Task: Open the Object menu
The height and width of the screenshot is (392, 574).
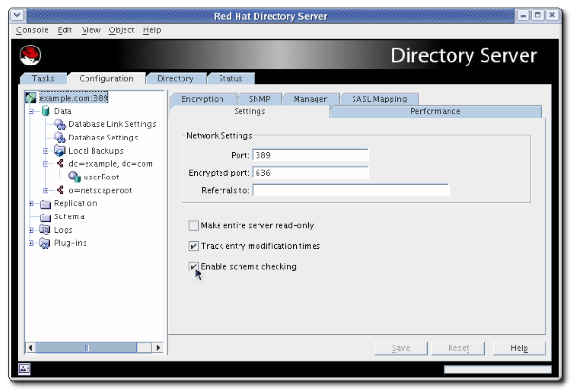Action: 122,30
